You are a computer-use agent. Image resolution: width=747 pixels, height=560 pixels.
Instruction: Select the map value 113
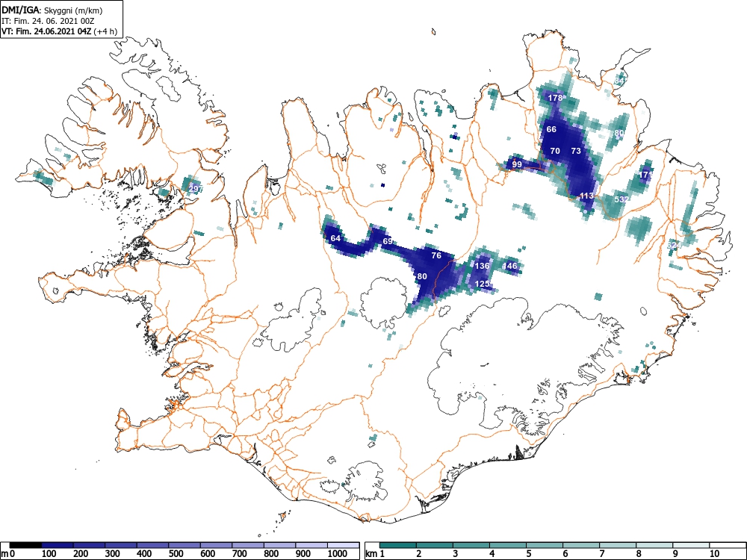coord(587,196)
